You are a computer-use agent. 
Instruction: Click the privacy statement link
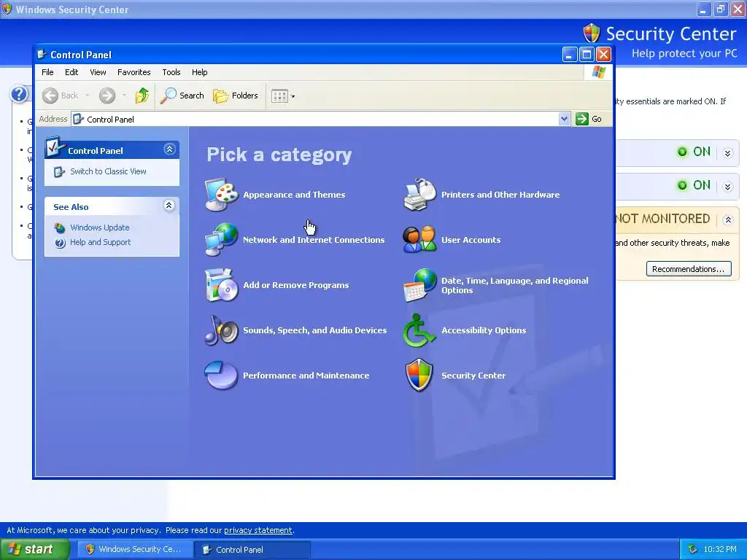click(x=258, y=530)
